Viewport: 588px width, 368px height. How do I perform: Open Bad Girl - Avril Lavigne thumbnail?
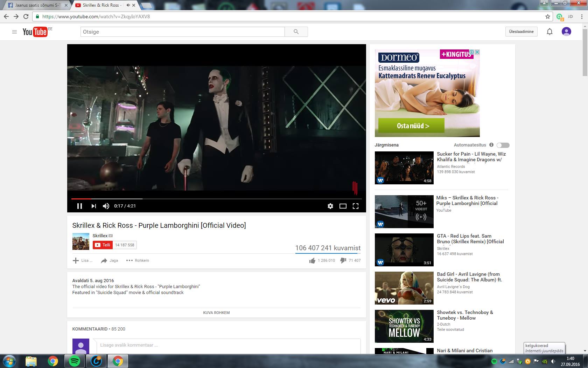point(404,288)
